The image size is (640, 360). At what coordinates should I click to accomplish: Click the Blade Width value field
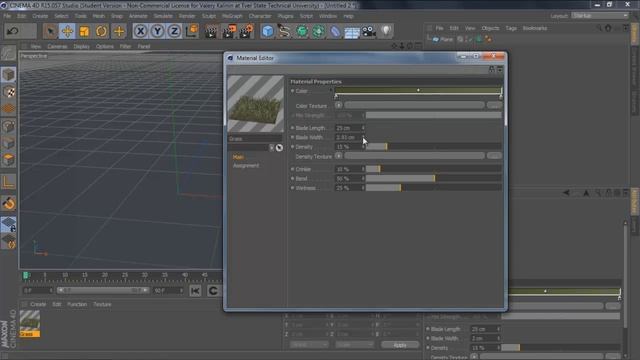347,138
